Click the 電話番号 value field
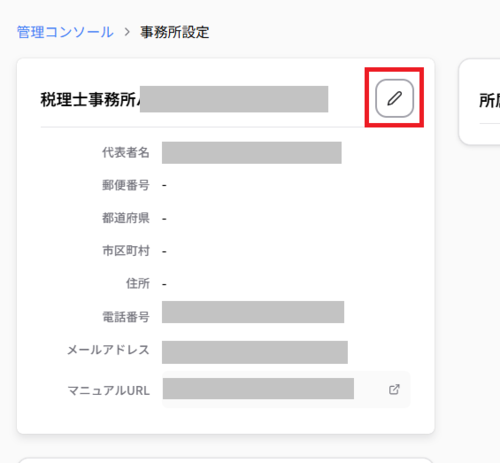The width and height of the screenshot is (500, 463). 253,312
